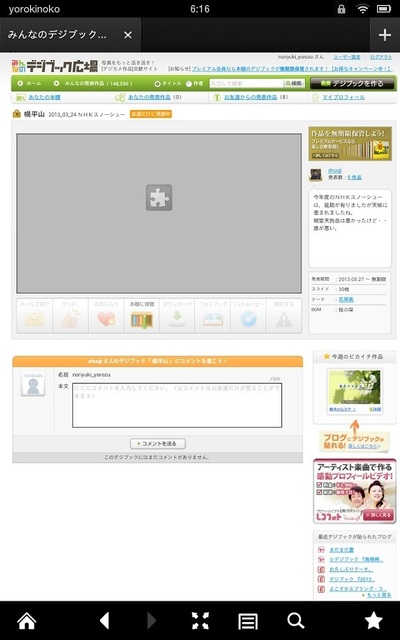Select the 作者 search radio button

click(189, 84)
